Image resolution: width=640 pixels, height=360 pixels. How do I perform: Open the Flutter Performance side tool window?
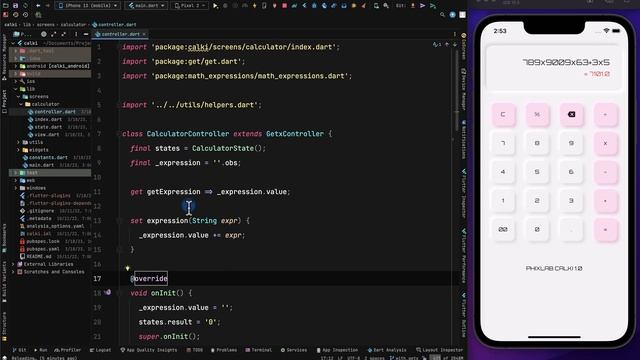pyautogui.click(x=464, y=256)
